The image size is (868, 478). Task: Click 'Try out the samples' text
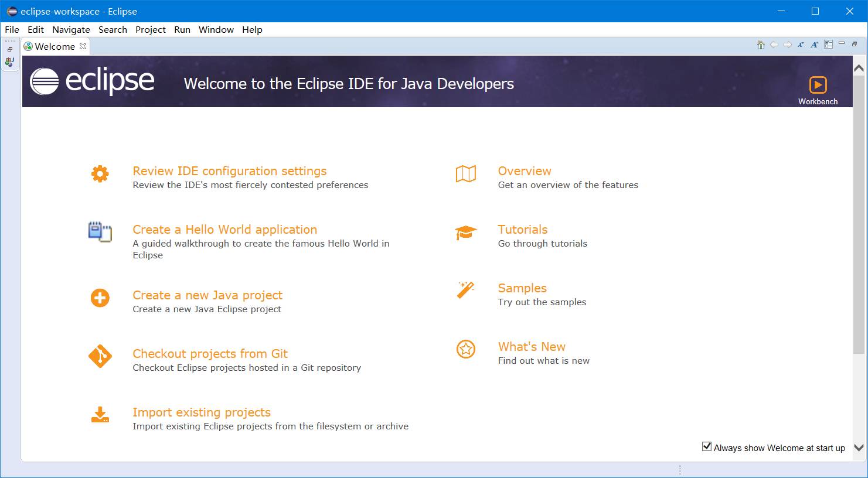(x=542, y=302)
